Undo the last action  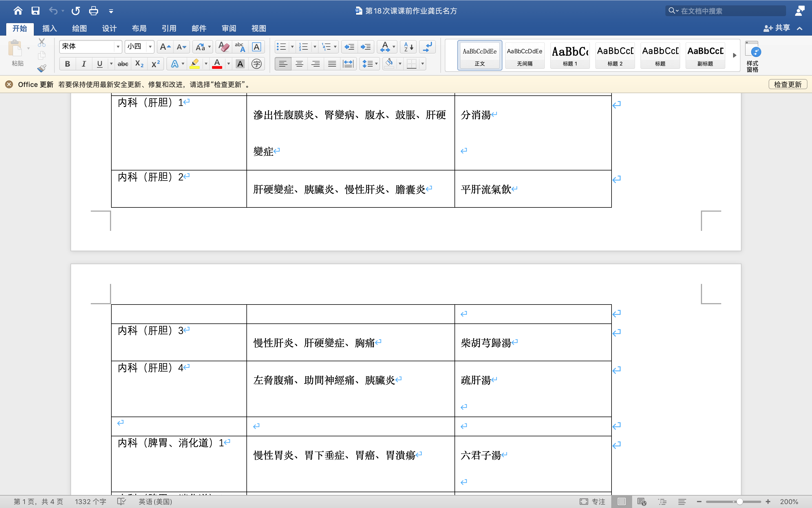pos(53,11)
